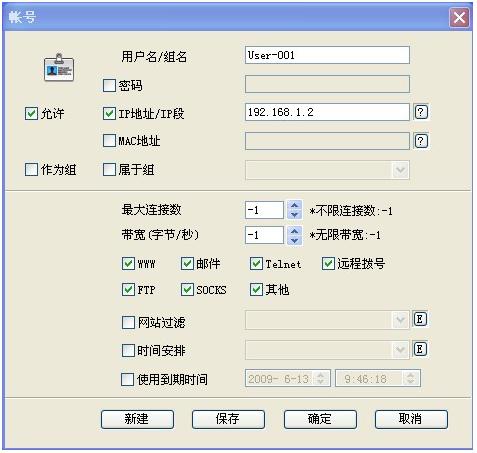The height and width of the screenshot is (453, 477).
Task: Toggle the IP地址/IP段 checkbox
Action: [x=109, y=114]
